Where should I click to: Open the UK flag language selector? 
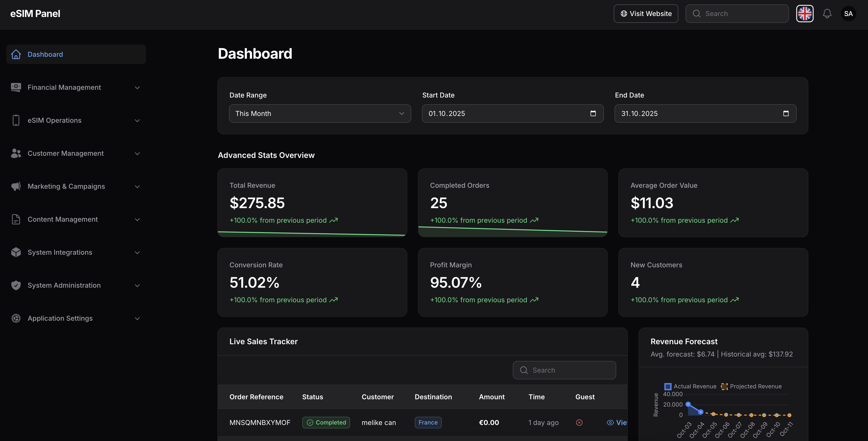(805, 14)
